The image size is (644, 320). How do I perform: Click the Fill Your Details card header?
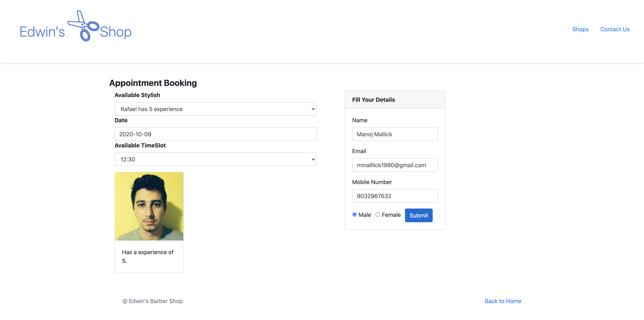[395, 100]
